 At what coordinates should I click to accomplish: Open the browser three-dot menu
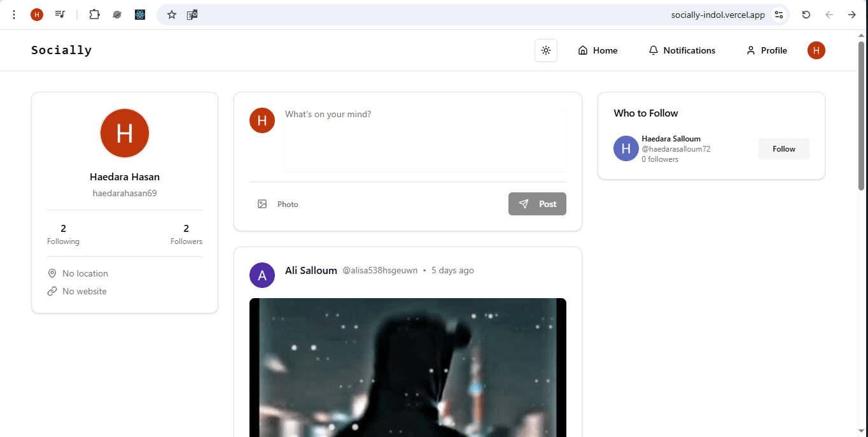[x=14, y=15]
